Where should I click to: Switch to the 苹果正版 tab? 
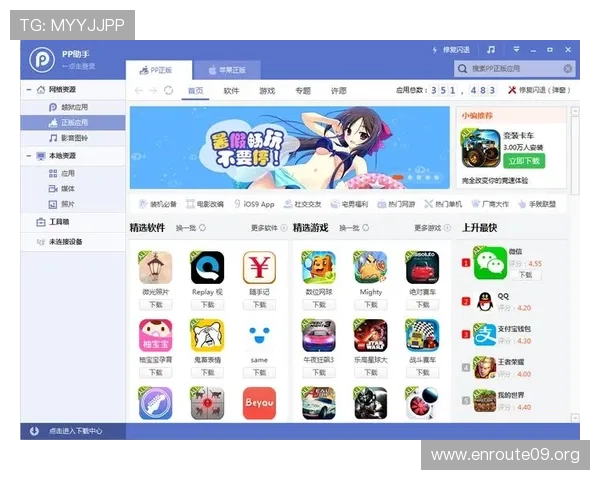(227, 70)
